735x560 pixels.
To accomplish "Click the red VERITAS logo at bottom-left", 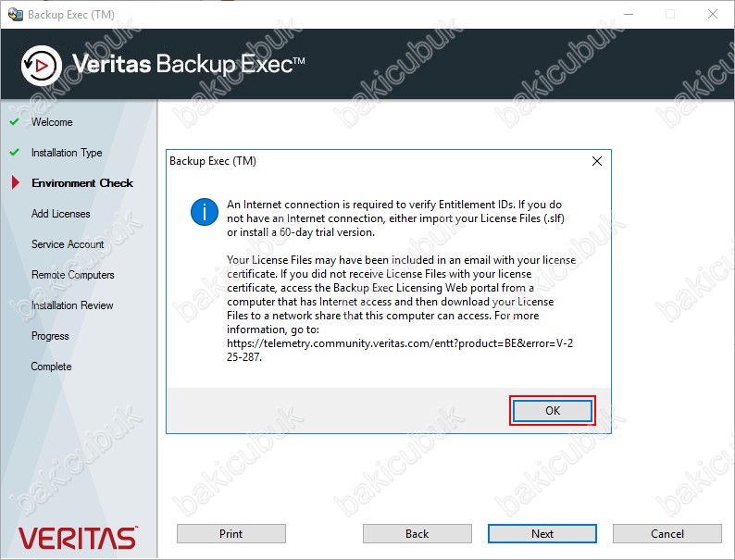I will (78, 538).
